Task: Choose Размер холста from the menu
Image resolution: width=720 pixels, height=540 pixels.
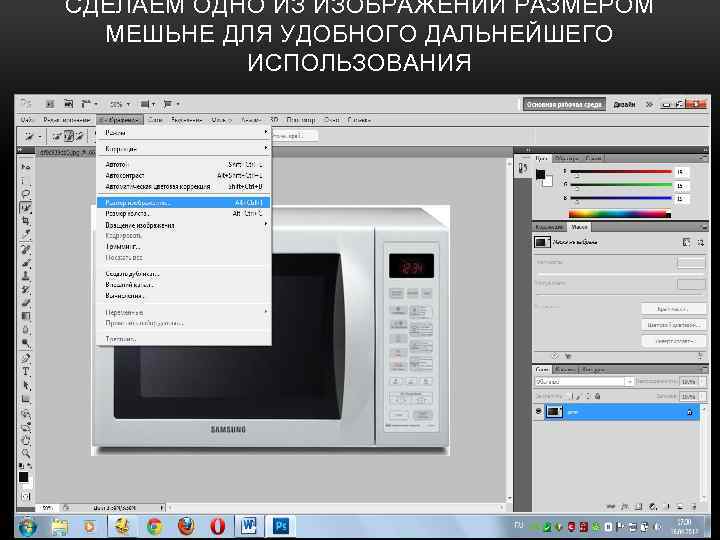Action: point(184,214)
